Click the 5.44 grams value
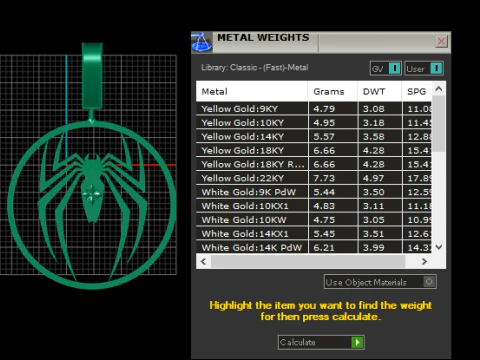 324,192
